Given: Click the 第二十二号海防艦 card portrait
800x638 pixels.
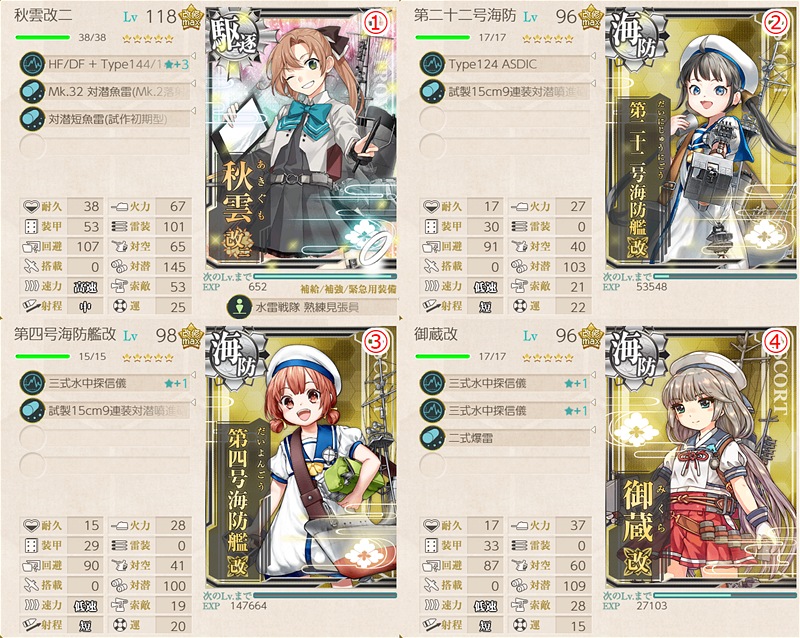Looking at the screenshot, I should tap(701, 138).
